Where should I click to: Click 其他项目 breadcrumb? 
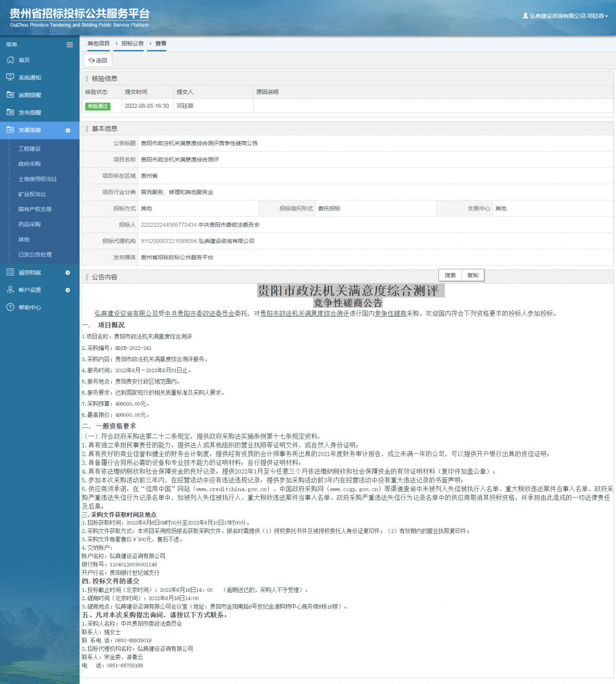pyautogui.click(x=99, y=44)
